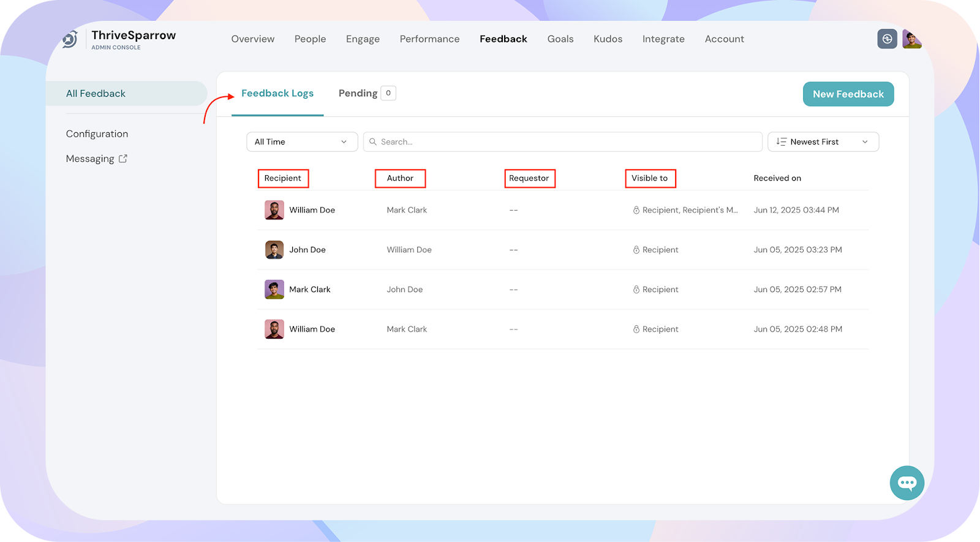Click the Requestor column header
This screenshot has width=980, height=542.
point(529,178)
